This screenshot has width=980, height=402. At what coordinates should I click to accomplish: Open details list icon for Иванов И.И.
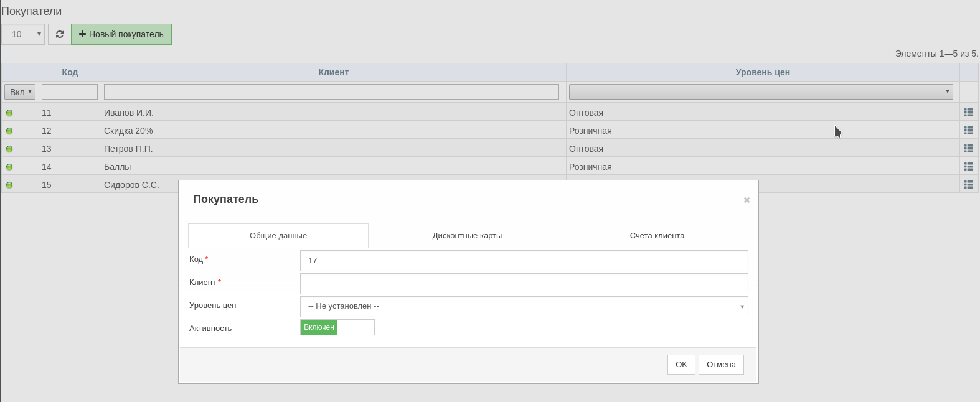(969, 113)
